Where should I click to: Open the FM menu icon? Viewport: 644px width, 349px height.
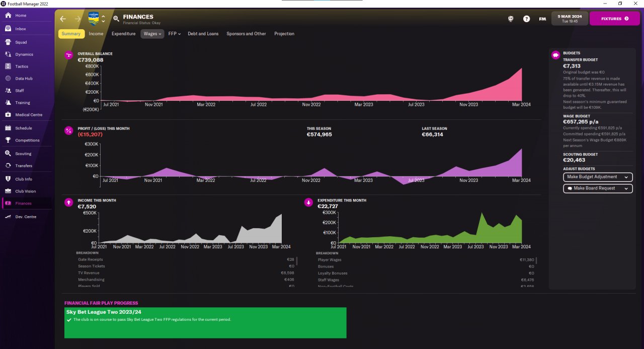pyautogui.click(x=542, y=19)
